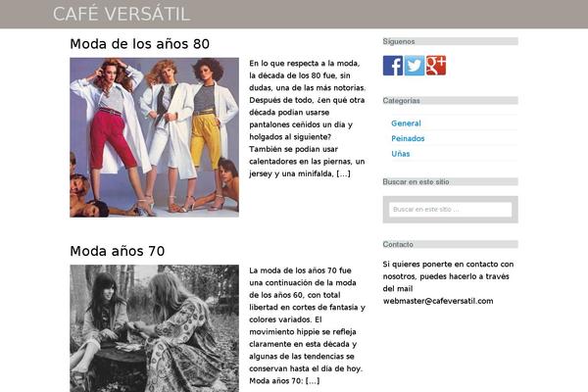Click the 'jersey y una minifalda, […]' excerpt line

tap(300, 173)
